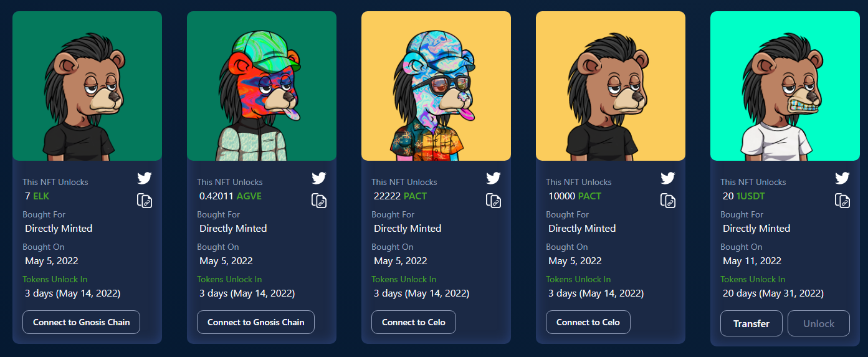Tweet the 22222 PACT NFT card
This screenshot has height=357, width=868.
494,178
